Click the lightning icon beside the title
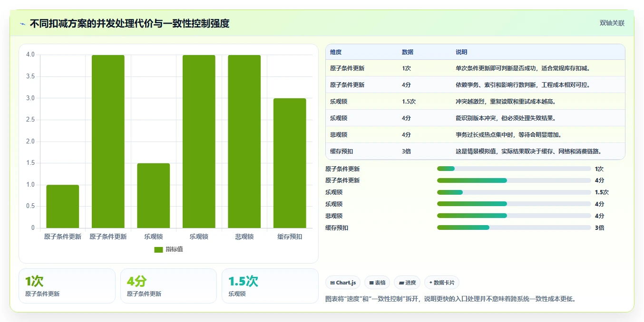This screenshot has width=644, height=322. pyautogui.click(x=23, y=24)
